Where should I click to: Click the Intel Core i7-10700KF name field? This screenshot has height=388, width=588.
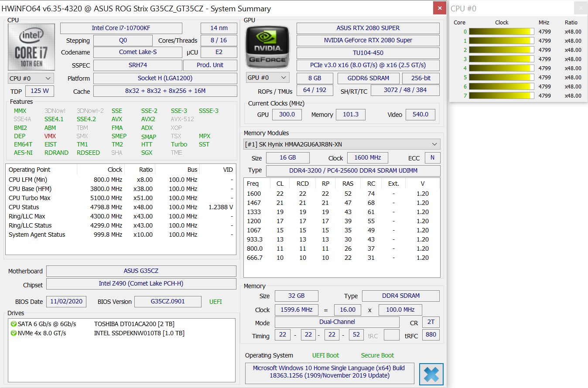click(121, 28)
